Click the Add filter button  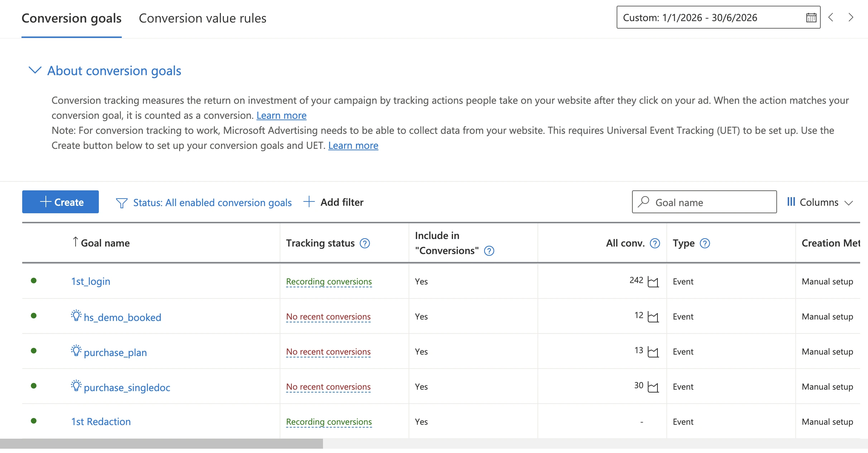[333, 202]
